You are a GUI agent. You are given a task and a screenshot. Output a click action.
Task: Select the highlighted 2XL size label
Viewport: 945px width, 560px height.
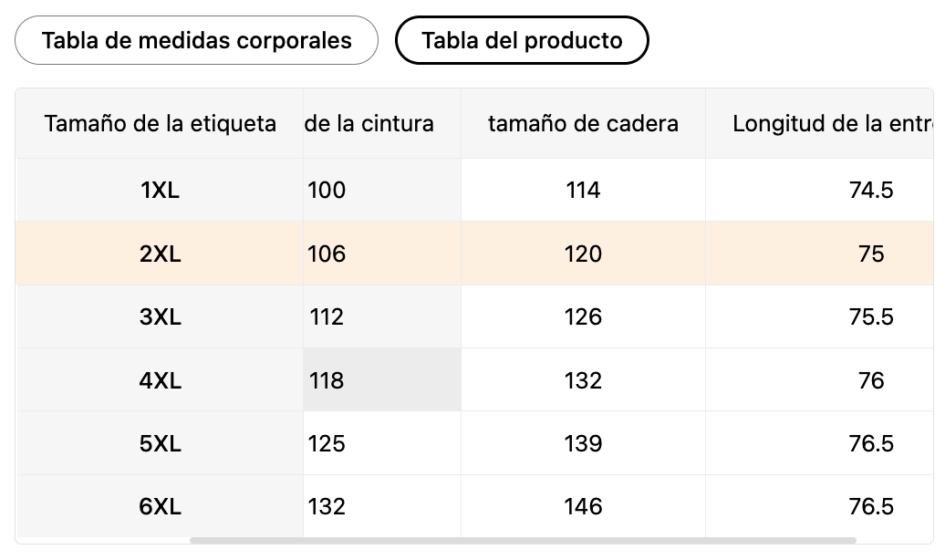tap(160, 254)
